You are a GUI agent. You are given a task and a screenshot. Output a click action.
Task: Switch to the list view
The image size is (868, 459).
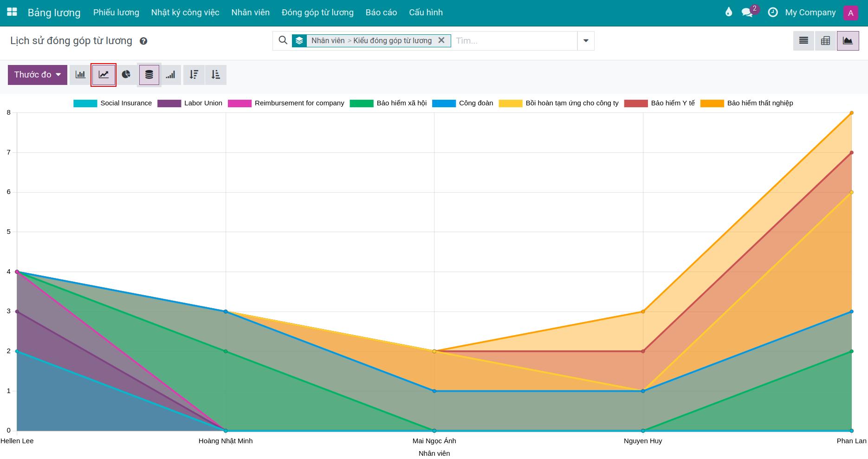[x=803, y=41]
